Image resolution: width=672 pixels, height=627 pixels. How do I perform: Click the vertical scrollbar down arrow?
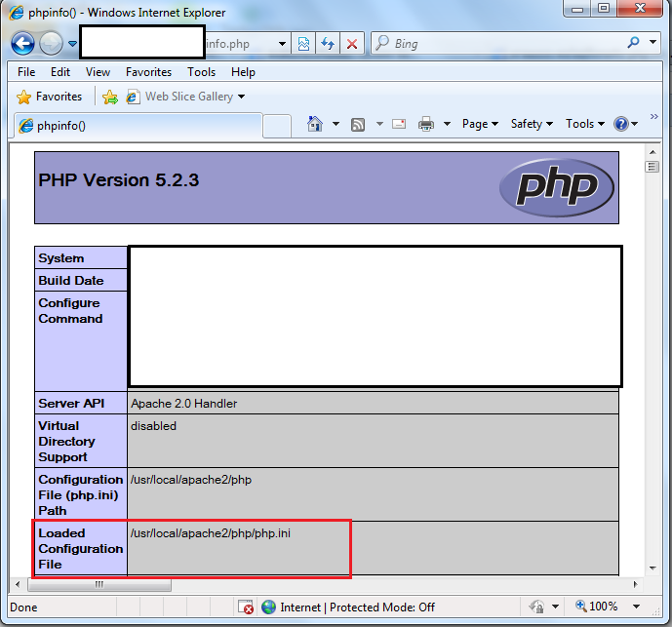(x=652, y=568)
